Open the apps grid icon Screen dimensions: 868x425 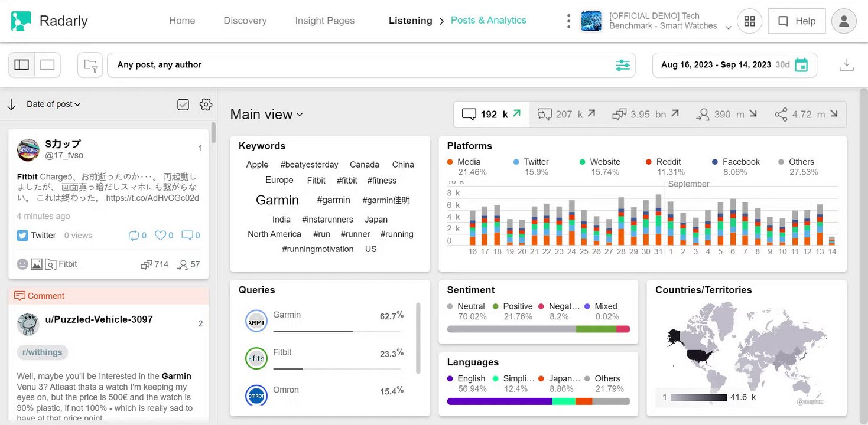[749, 21]
